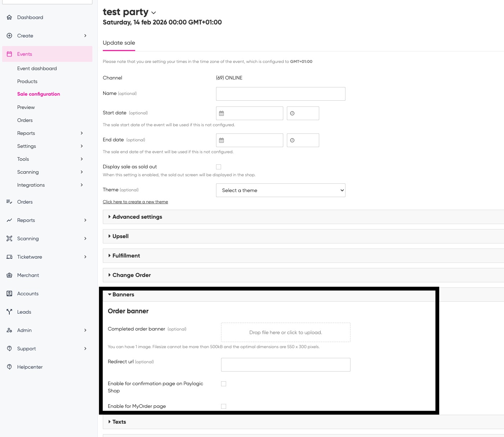The image size is (504, 437).
Task: Click the Ticketware sidebar icon
Action: 9,257
